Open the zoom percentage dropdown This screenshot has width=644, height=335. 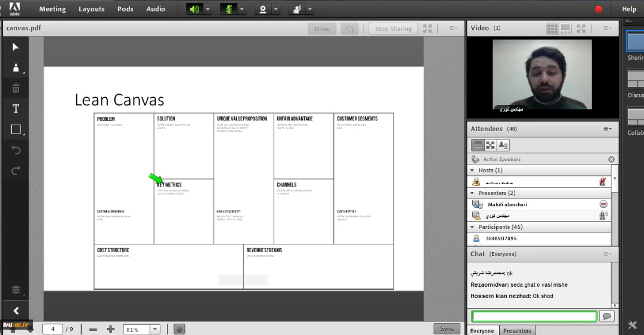pyautogui.click(x=155, y=329)
